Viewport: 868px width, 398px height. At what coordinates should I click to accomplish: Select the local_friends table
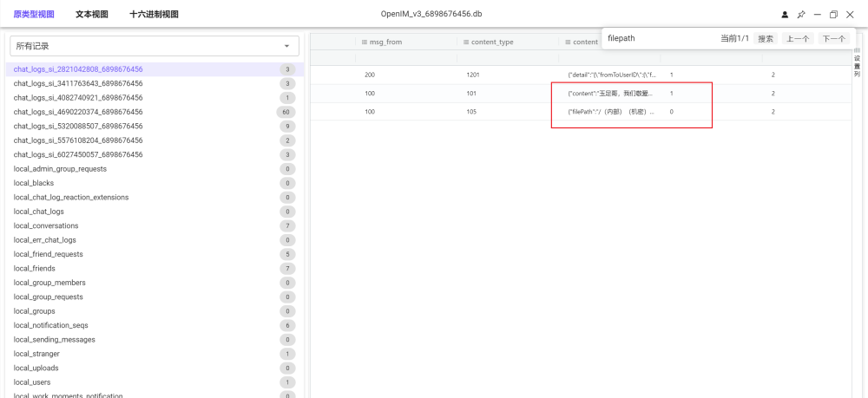click(x=35, y=268)
